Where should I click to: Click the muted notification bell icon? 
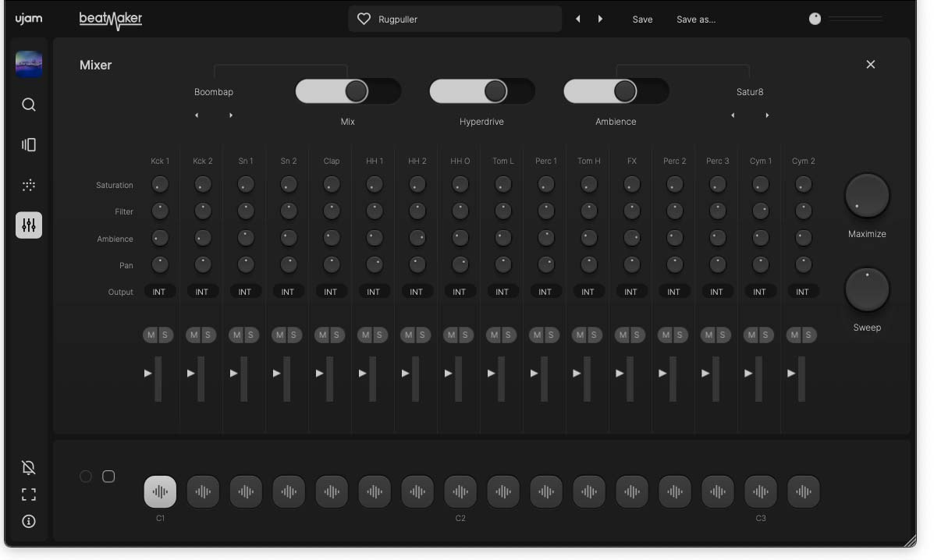(29, 467)
